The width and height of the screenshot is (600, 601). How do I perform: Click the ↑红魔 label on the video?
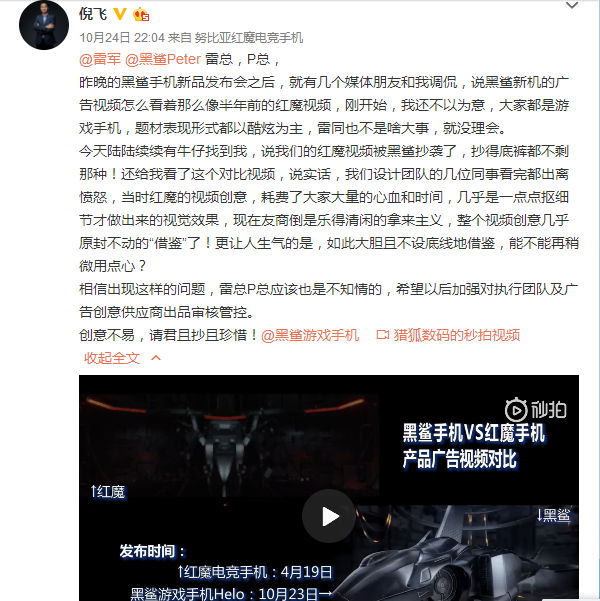[108, 492]
